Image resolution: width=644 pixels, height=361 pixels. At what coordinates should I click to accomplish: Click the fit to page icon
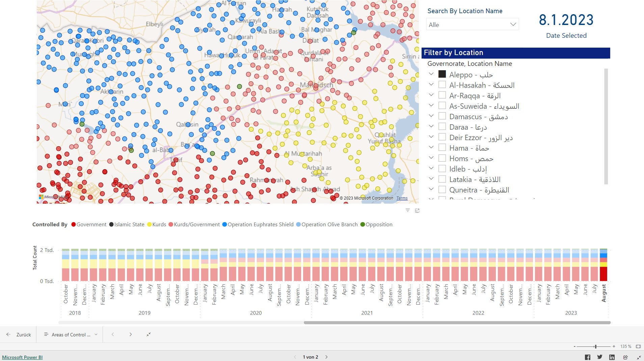pos(638,346)
